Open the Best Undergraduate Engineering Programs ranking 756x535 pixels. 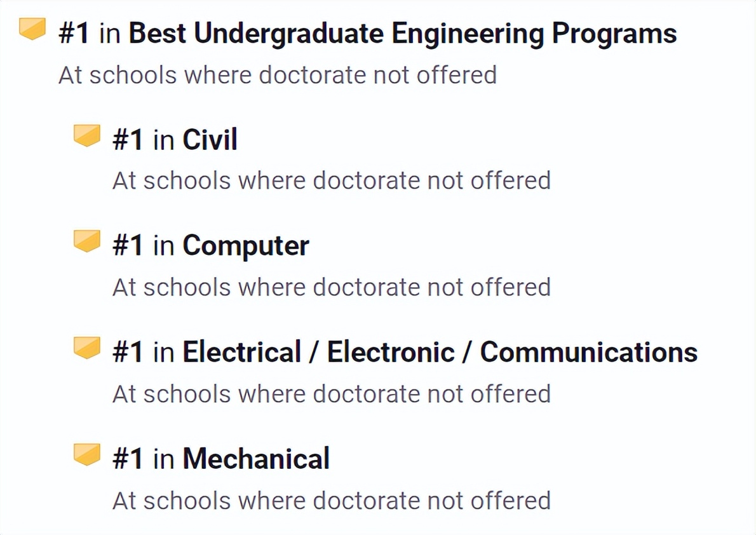[403, 34]
